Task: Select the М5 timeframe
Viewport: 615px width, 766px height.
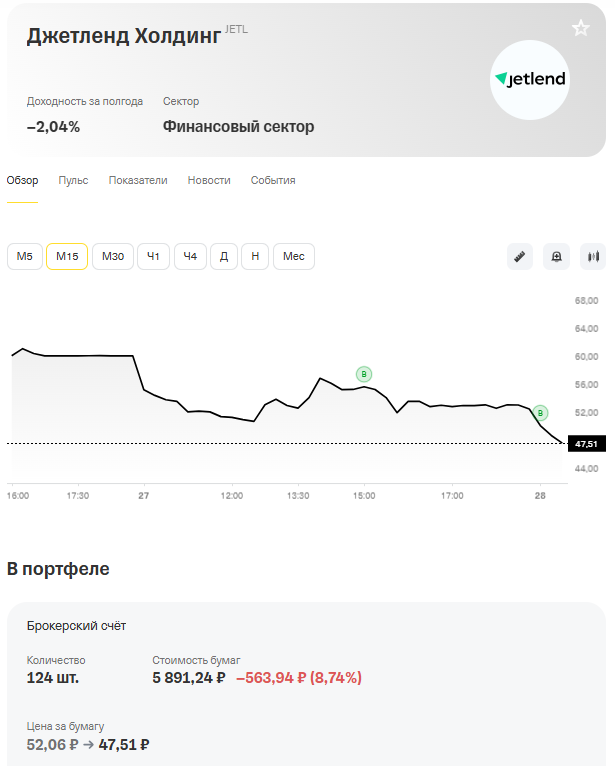Action: 25,256
